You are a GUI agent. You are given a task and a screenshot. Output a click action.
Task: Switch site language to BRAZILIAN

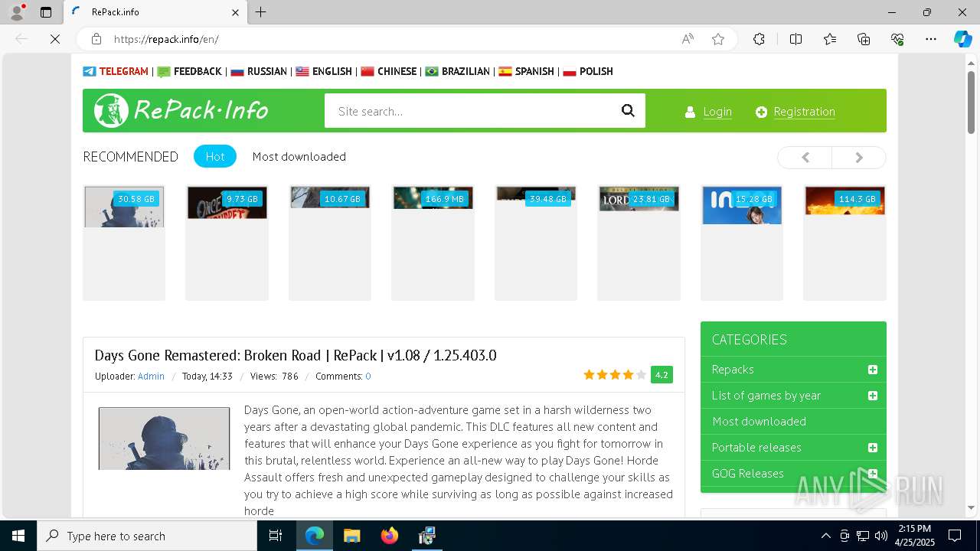click(x=458, y=71)
